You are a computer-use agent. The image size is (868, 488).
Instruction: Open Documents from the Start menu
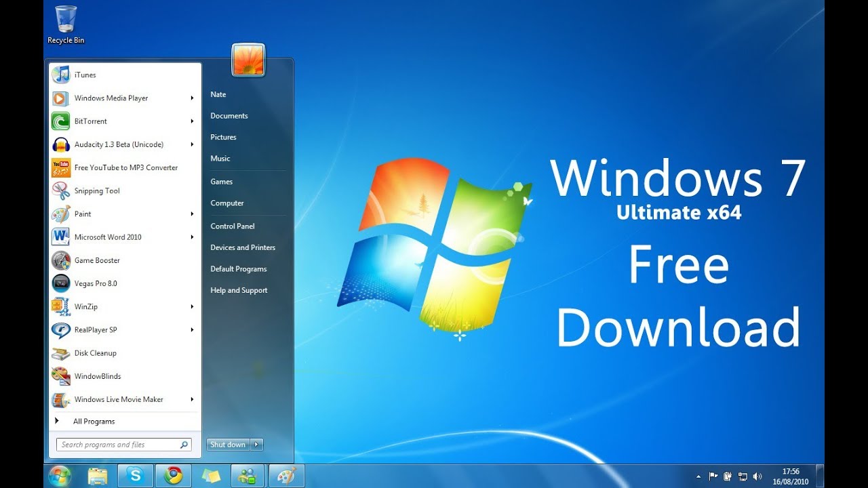tap(229, 116)
